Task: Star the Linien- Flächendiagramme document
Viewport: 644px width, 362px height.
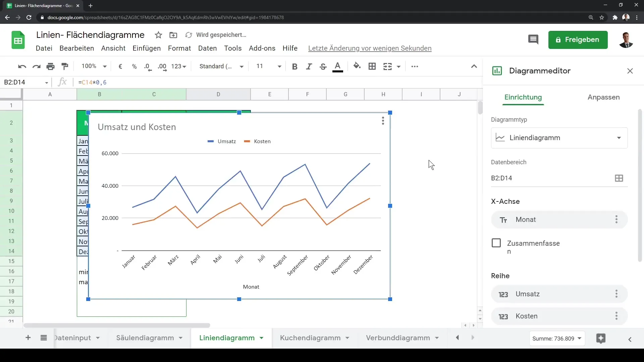Action: (159, 35)
